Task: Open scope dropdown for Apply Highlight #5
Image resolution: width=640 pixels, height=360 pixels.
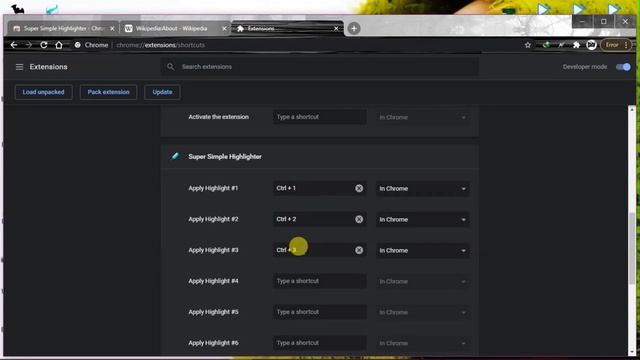Action: pos(422,312)
